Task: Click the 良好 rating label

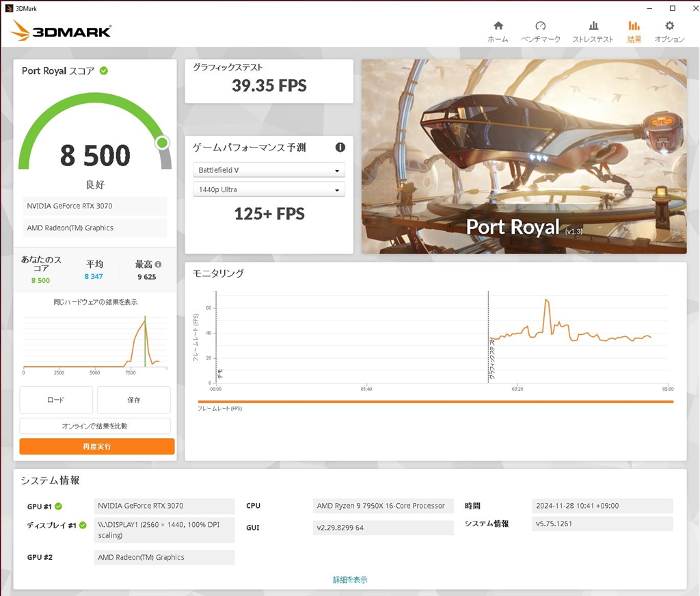Action: point(95,185)
